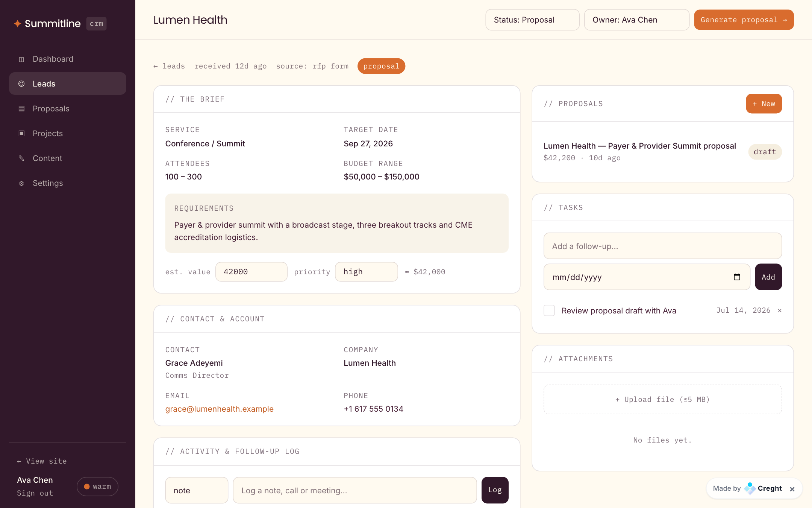Click the orange proposal stage pill
This screenshot has width=812, height=508.
[381, 66]
